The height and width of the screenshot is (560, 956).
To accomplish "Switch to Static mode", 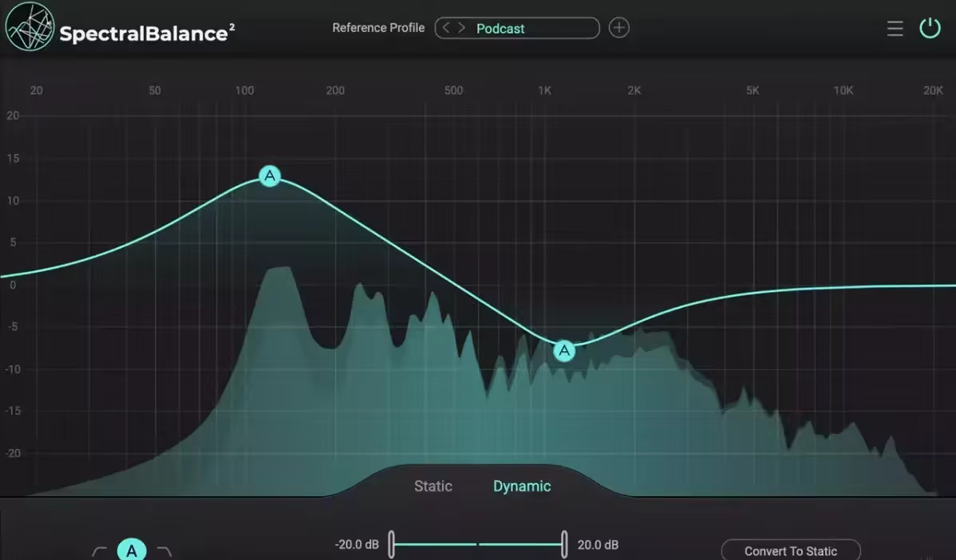I will [x=433, y=486].
